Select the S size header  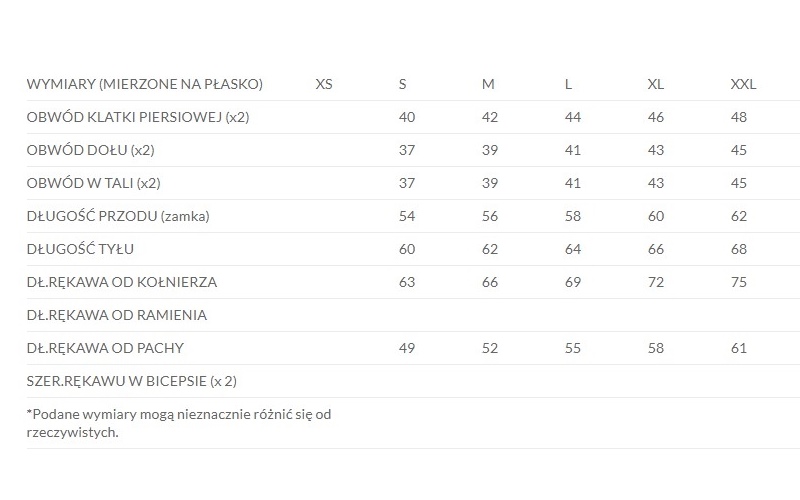pos(403,84)
